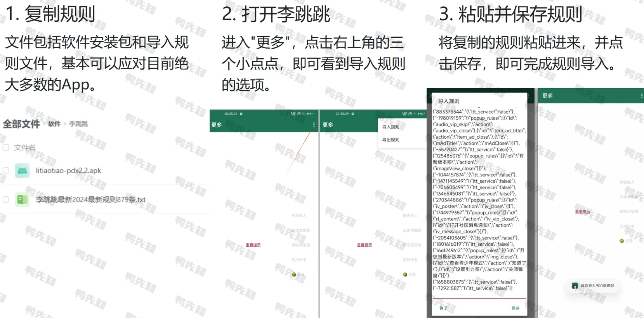Viewport: 644px width, 318px height.
Task: Tap 保存 in the 导入规则 dialog
Action: [x=516, y=308]
